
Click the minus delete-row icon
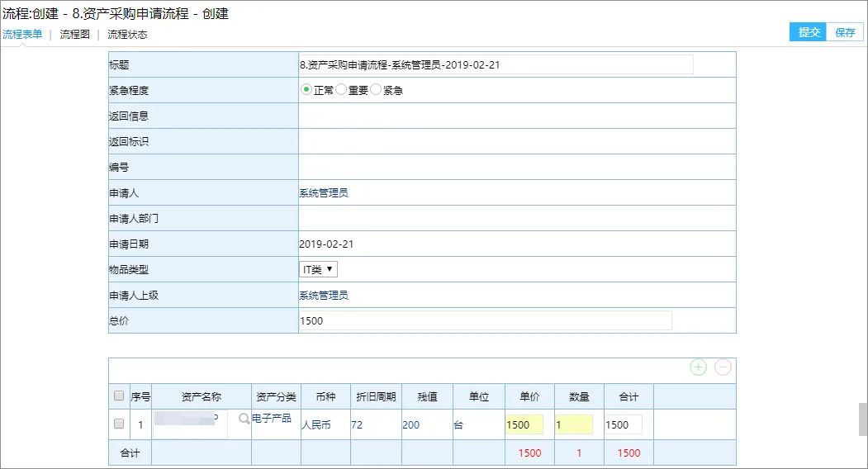723,367
